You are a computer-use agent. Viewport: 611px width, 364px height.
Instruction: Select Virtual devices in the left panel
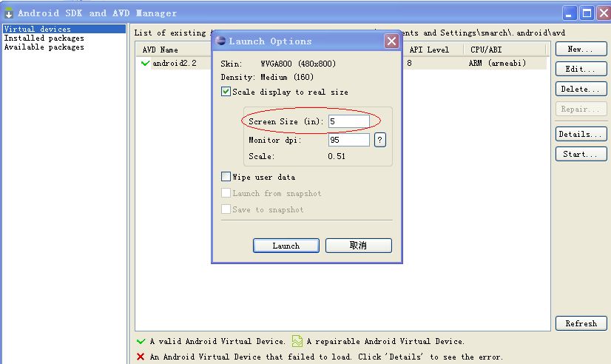click(x=64, y=29)
